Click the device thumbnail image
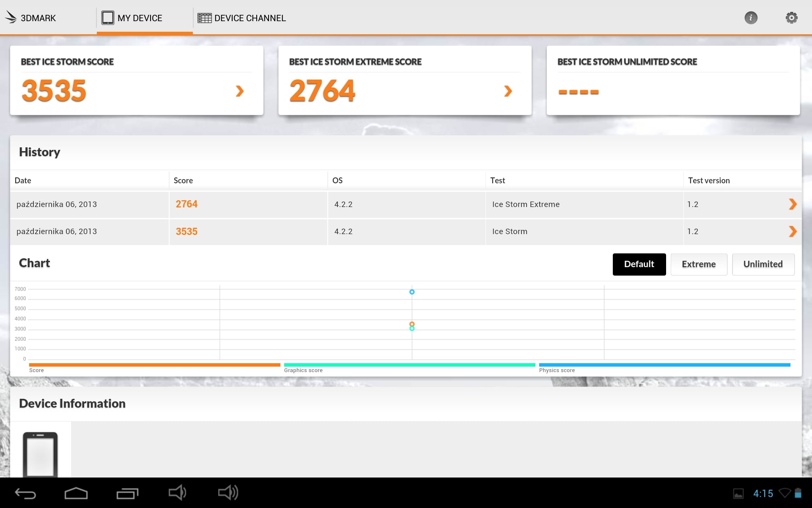The width and height of the screenshot is (812, 508). click(40, 454)
